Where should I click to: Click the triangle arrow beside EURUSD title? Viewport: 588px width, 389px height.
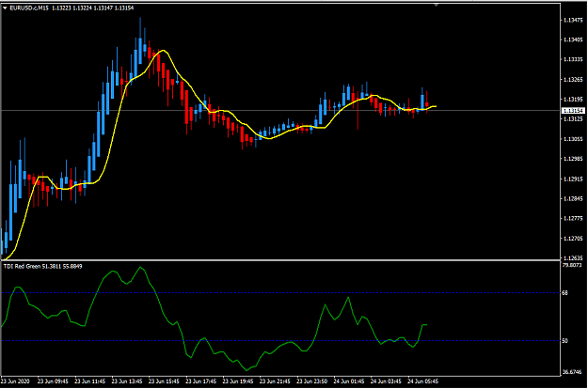[x=5, y=8]
